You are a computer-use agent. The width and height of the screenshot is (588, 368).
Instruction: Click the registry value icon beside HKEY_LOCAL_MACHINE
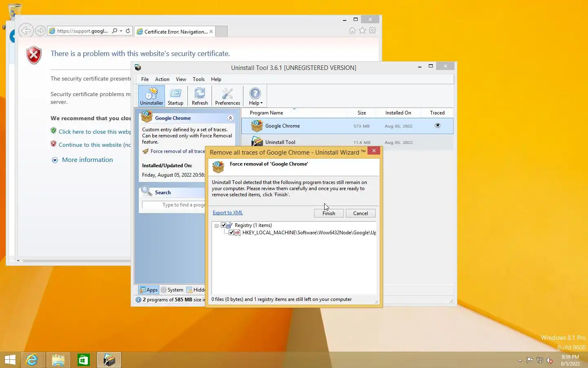237,233
